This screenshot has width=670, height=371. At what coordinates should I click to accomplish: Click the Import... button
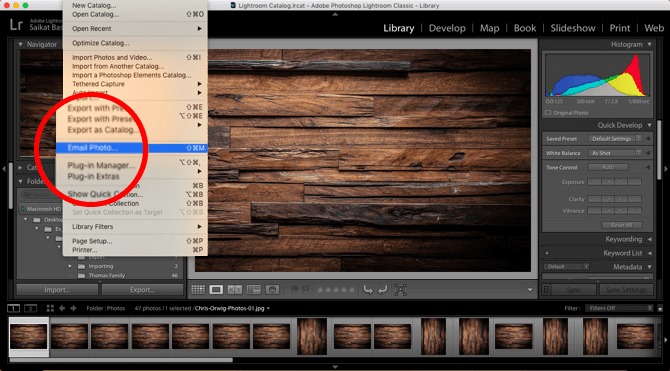pos(57,290)
